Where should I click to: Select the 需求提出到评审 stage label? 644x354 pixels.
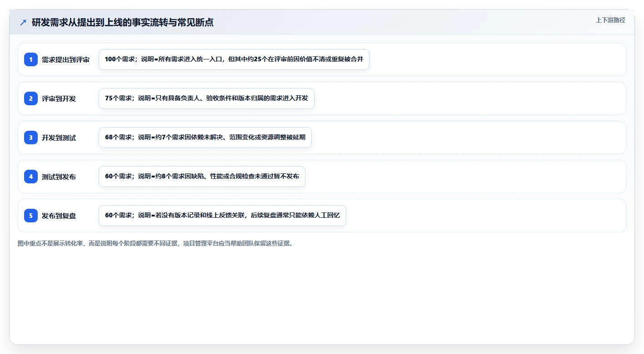point(65,60)
